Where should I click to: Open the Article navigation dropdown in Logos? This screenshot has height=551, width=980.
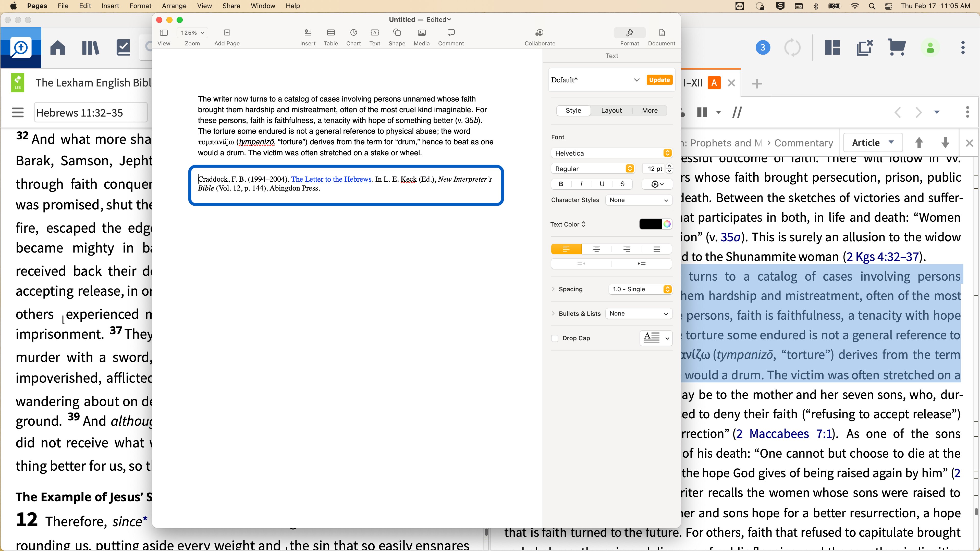(873, 143)
